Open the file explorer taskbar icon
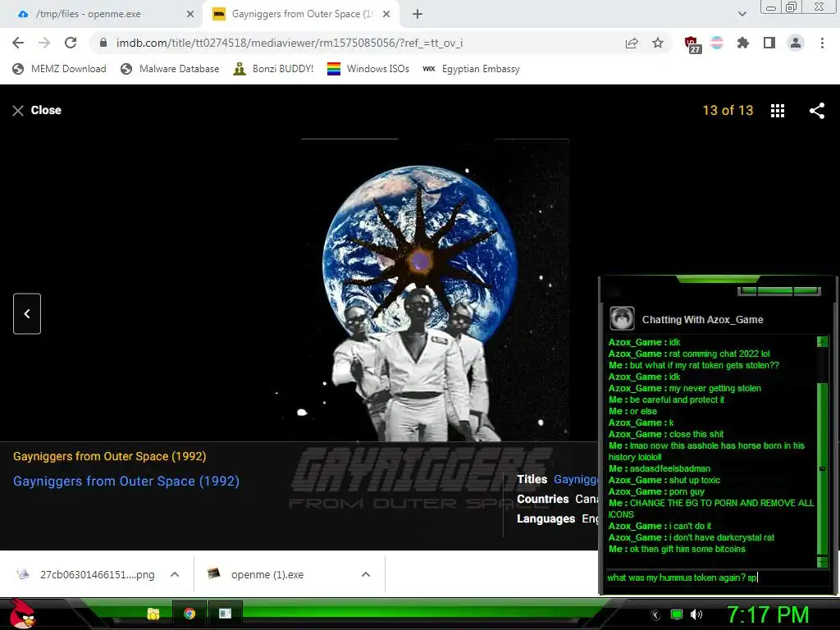Screen dimensions: 840x630 point(153,614)
